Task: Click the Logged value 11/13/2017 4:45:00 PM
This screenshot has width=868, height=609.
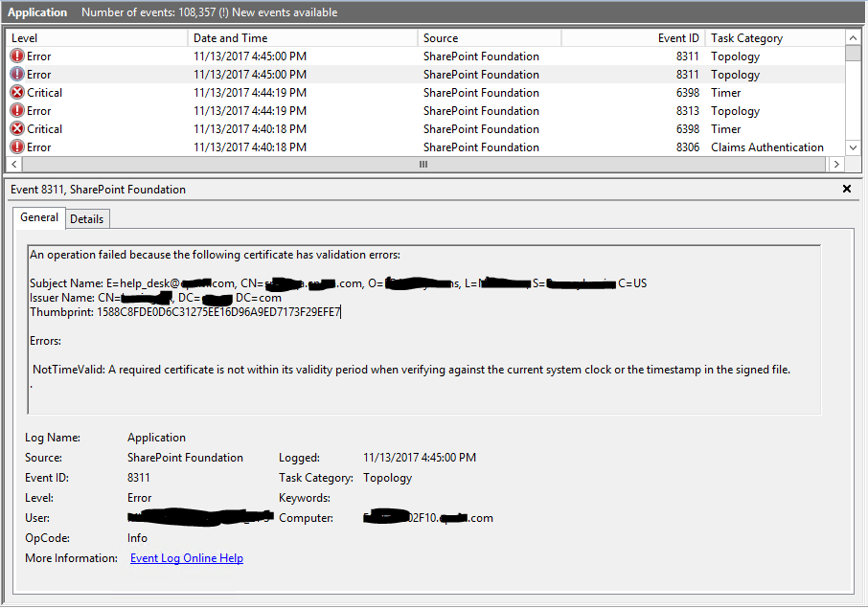Action: [420, 458]
